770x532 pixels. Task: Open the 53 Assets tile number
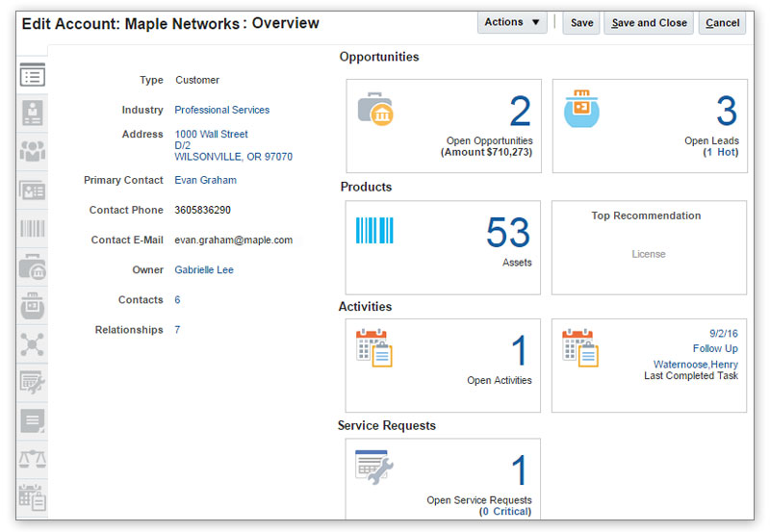(x=507, y=233)
